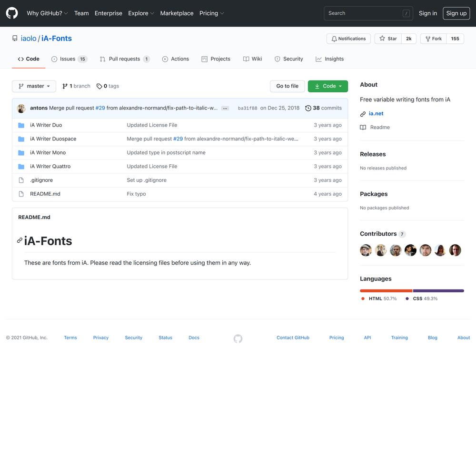Click the last contributor avatar
The height and width of the screenshot is (476, 476).
(455, 250)
